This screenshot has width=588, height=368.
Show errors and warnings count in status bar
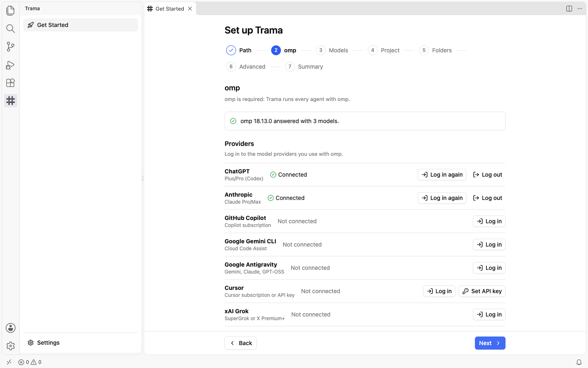click(x=30, y=362)
